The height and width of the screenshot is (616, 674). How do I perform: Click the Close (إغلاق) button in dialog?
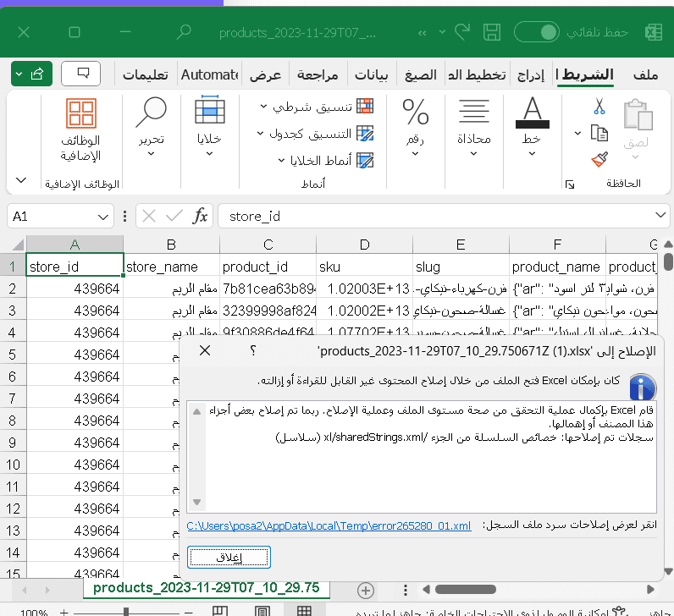point(228,557)
